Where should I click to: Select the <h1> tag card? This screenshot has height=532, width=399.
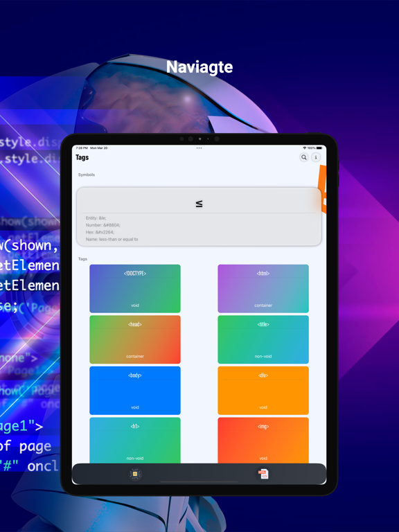coord(135,441)
